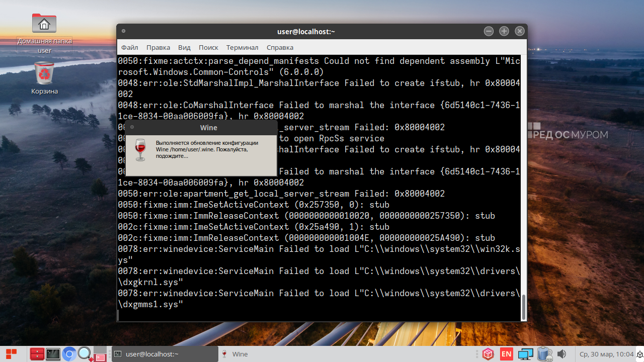Click the terminal's vertical scrollbar

[x=523, y=306]
